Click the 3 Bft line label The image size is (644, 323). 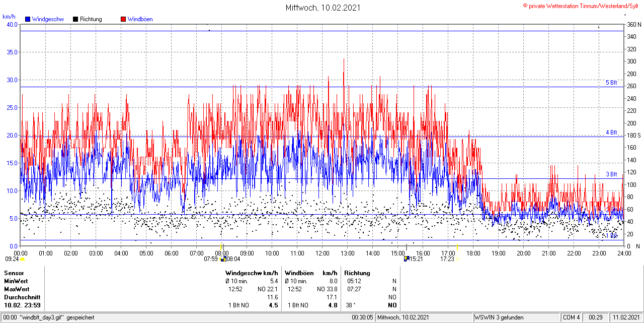coord(611,174)
